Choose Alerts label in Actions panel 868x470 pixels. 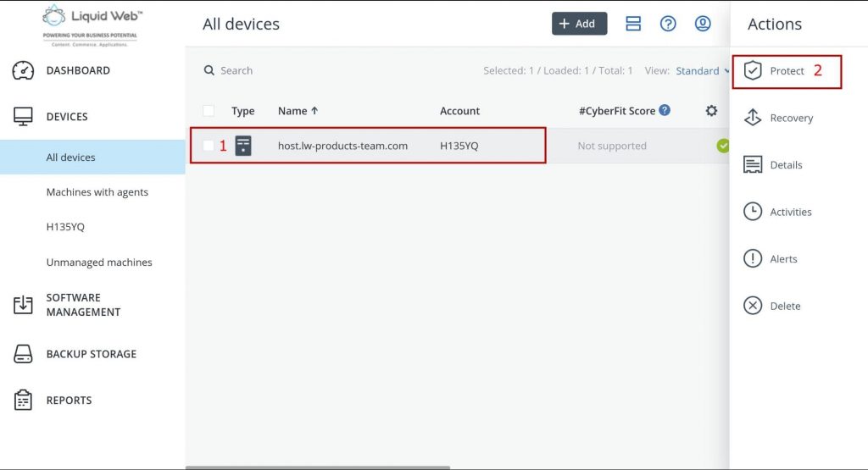pyautogui.click(x=783, y=259)
